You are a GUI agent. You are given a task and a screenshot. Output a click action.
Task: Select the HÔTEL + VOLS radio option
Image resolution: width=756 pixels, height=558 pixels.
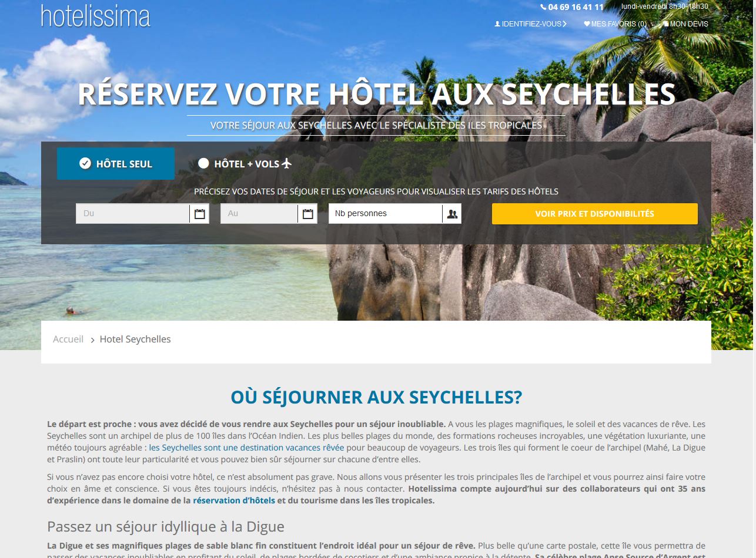click(x=203, y=163)
